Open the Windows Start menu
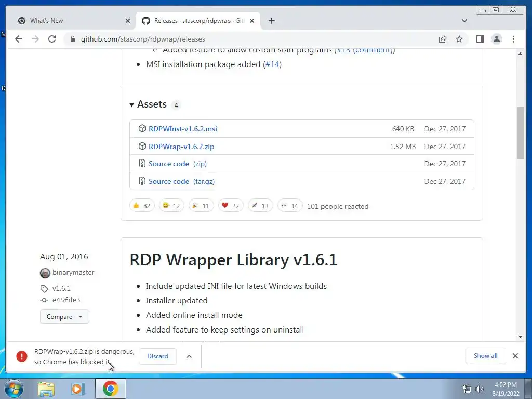Screen dimensions: 532x399 (14, 389)
